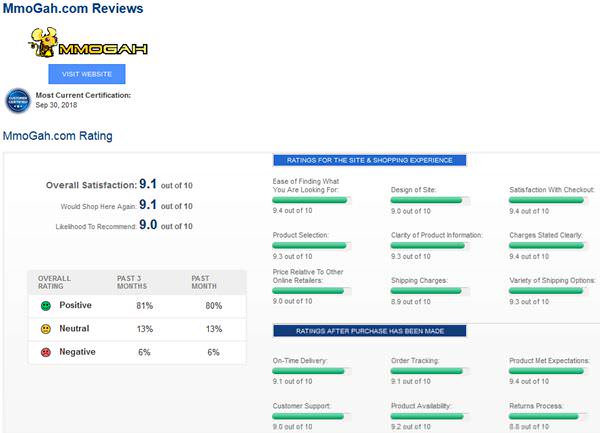This screenshot has height=433, width=600.
Task: Click the Customer Support rating bar
Action: [312, 416]
